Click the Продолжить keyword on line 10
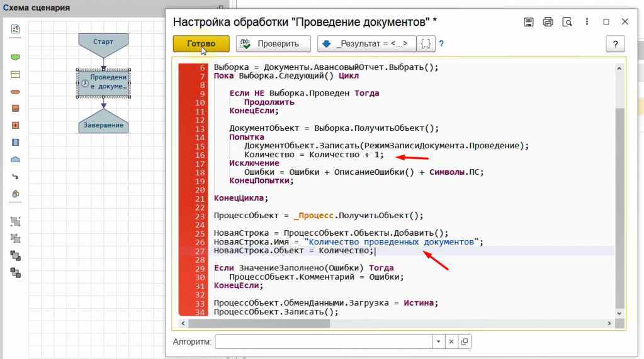Screen dimensions: 644x359 (269, 102)
